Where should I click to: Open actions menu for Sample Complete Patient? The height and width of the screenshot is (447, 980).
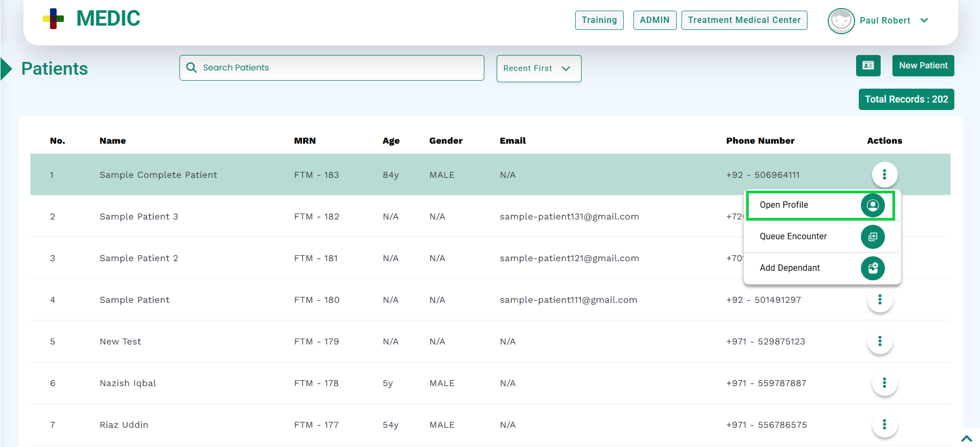point(884,175)
